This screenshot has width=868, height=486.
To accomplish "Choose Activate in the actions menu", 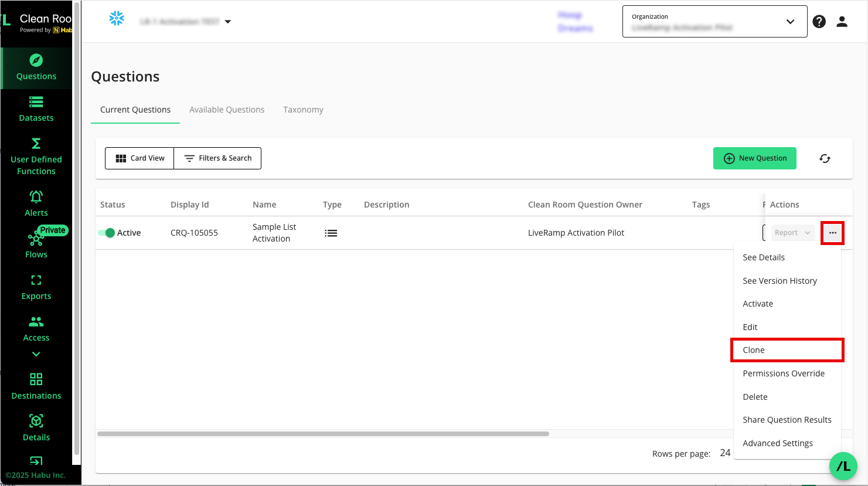I will pyautogui.click(x=787, y=304).
